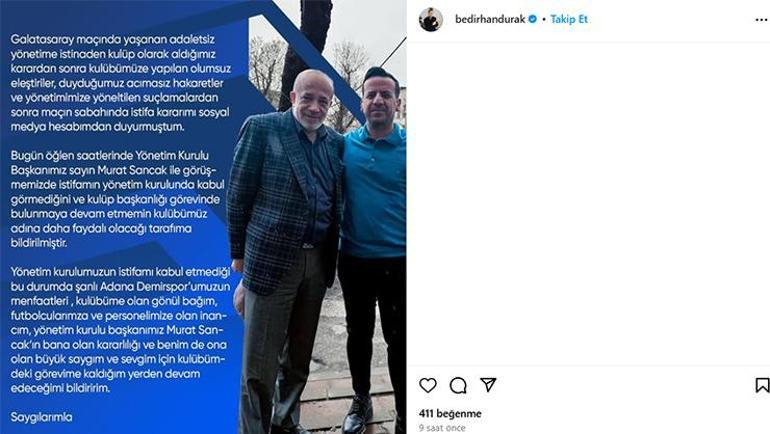Open the bedirhandurak profile avatar
Screen dimensions: 770x434
[431, 20]
